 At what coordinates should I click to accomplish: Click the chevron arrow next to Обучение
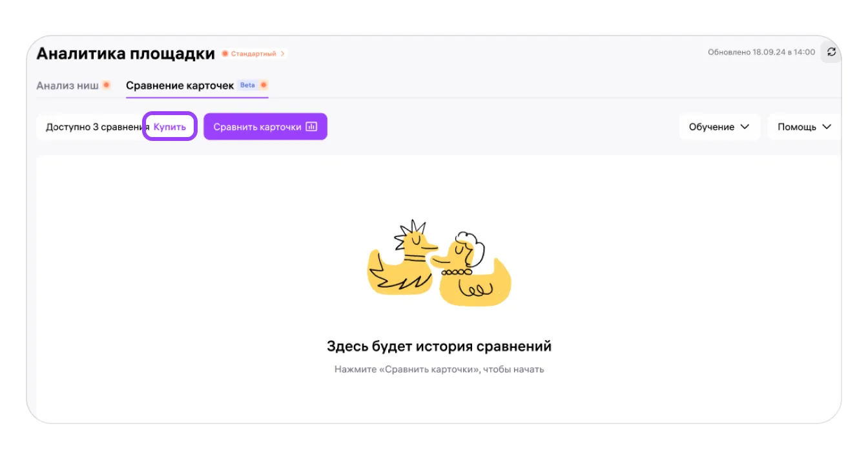(745, 127)
